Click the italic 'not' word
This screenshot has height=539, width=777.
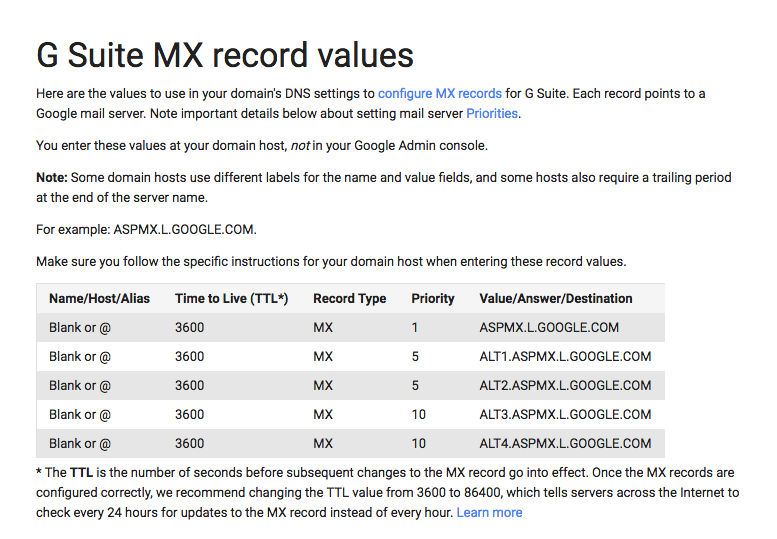tap(300, 146)
